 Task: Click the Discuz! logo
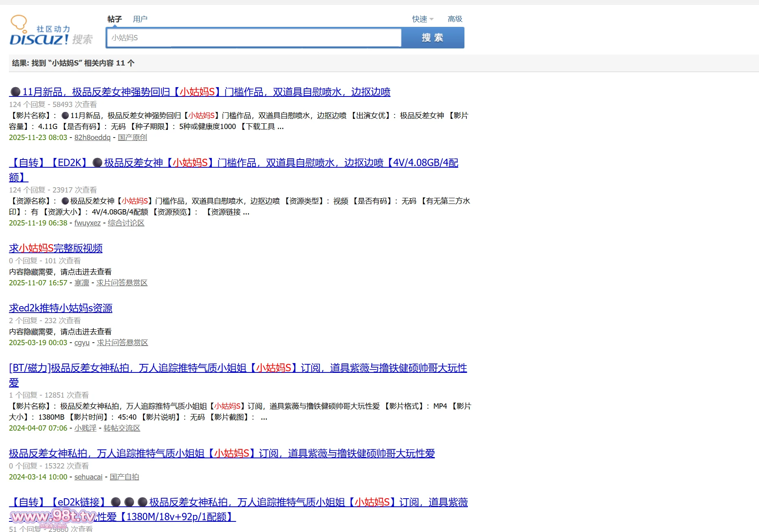51,31
